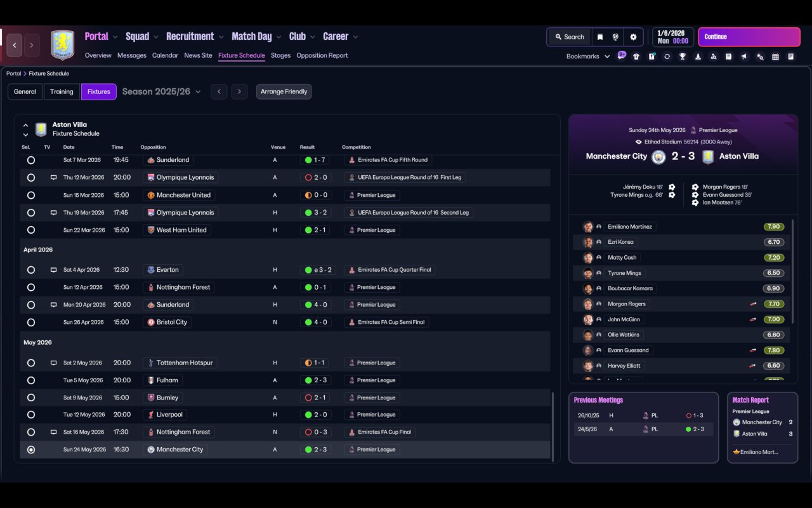The height and width of the screenshot is (508, 812).
Task: Click the document page bookmark icon
Action: pyautogui.click(x=729, y=57)
